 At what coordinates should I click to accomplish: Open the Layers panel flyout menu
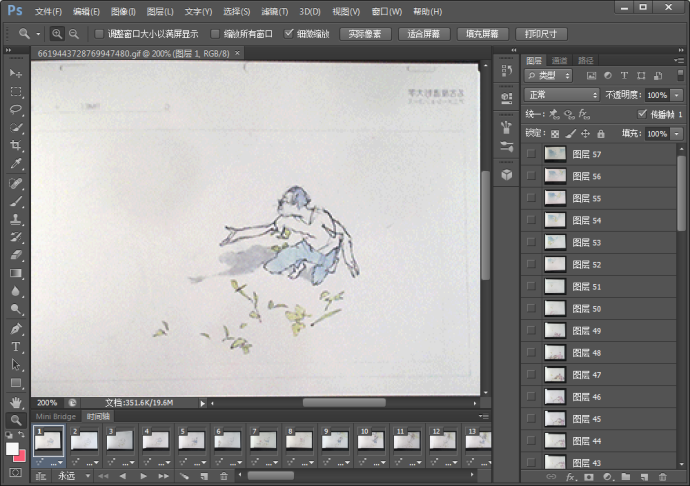[678, 60]
